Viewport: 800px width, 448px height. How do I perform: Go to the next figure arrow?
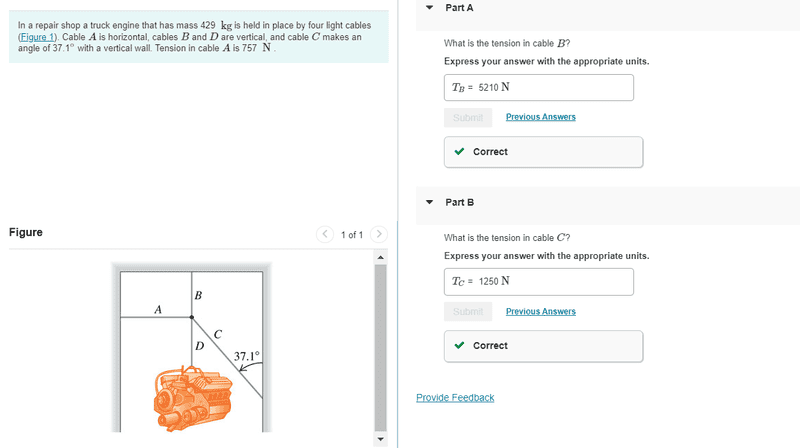point(378,235)
